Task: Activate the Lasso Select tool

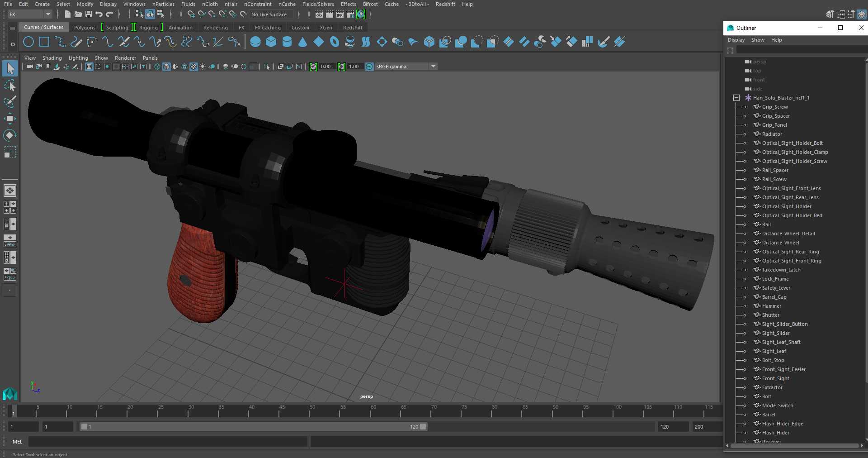Action: pos(10,86)
